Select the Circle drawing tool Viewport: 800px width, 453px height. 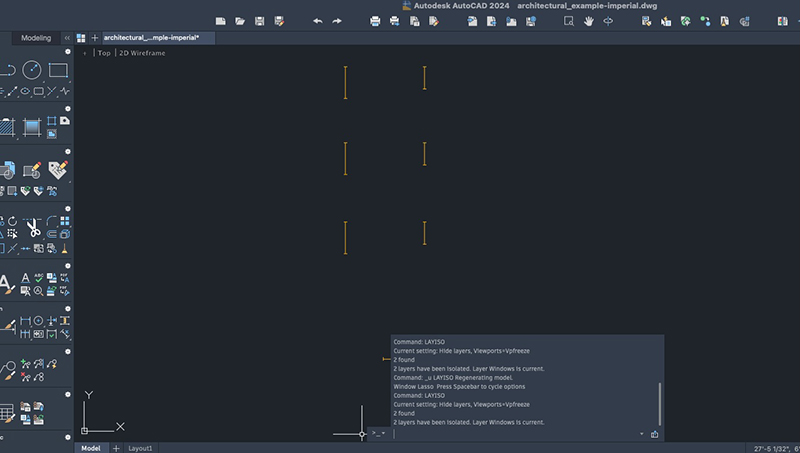(32, 70)
